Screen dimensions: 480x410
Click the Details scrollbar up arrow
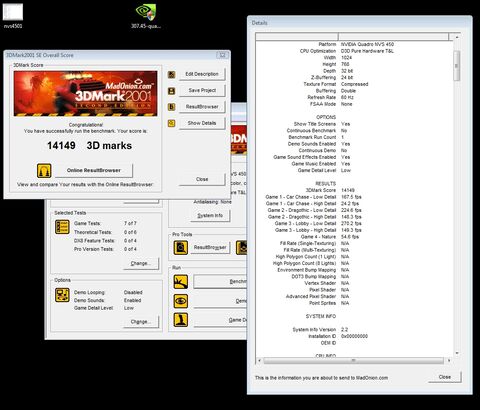(457, 37)
